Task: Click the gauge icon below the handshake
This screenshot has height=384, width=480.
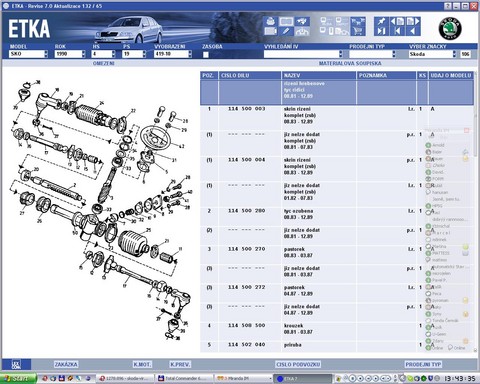Action: click(302, 31)
